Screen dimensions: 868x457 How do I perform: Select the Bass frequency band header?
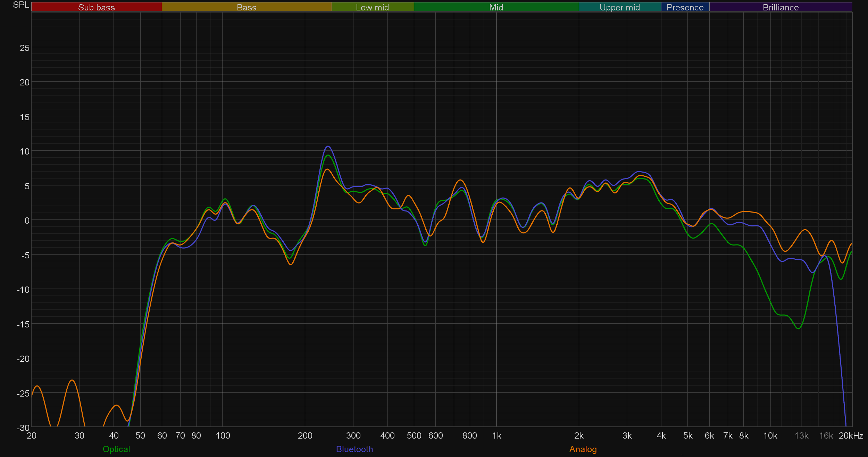click(247, 7)
